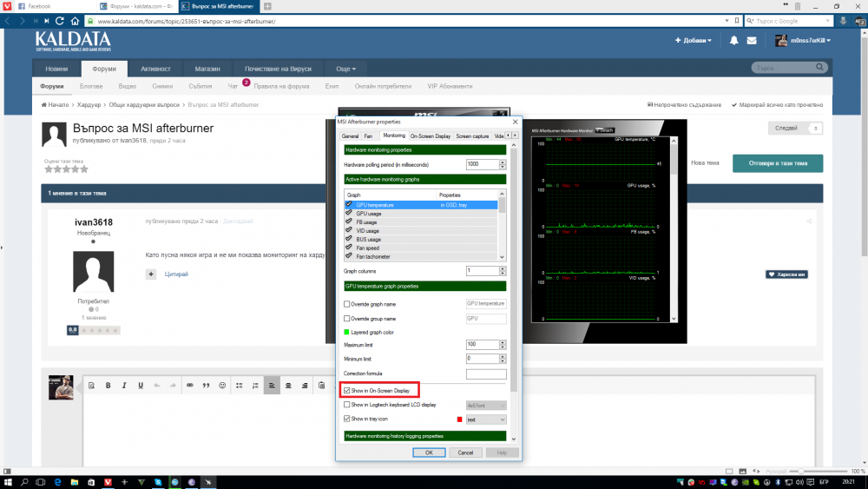Open the Kaldata notifications bell
This screenshot has height=489, width=868.
(x=734, y=41)
